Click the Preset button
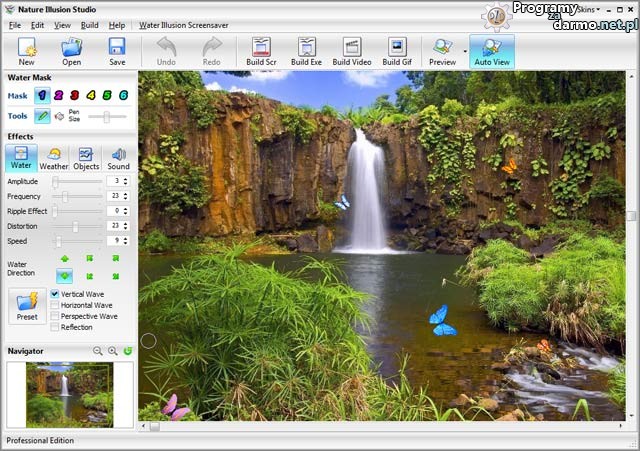 click(x=27, y=306)
